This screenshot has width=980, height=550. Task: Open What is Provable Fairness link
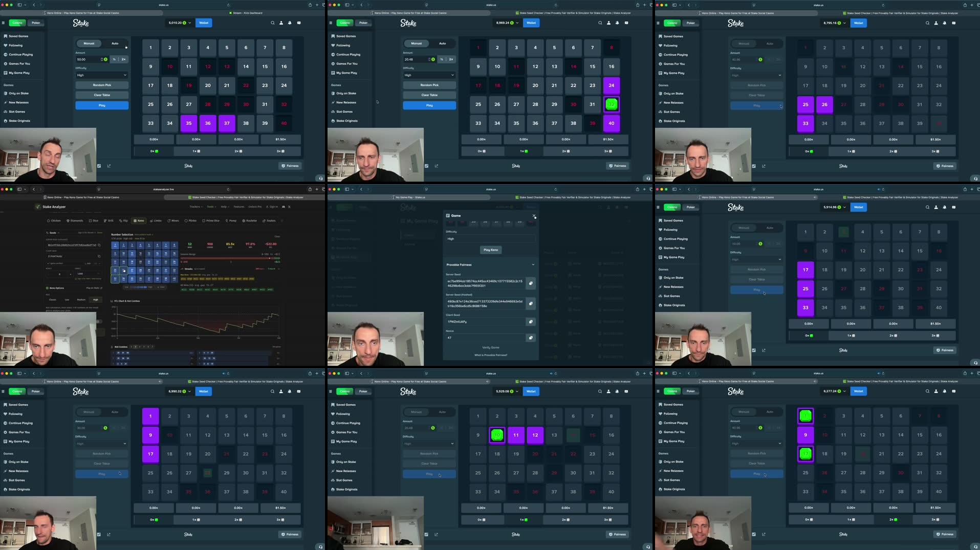(491, 355)
